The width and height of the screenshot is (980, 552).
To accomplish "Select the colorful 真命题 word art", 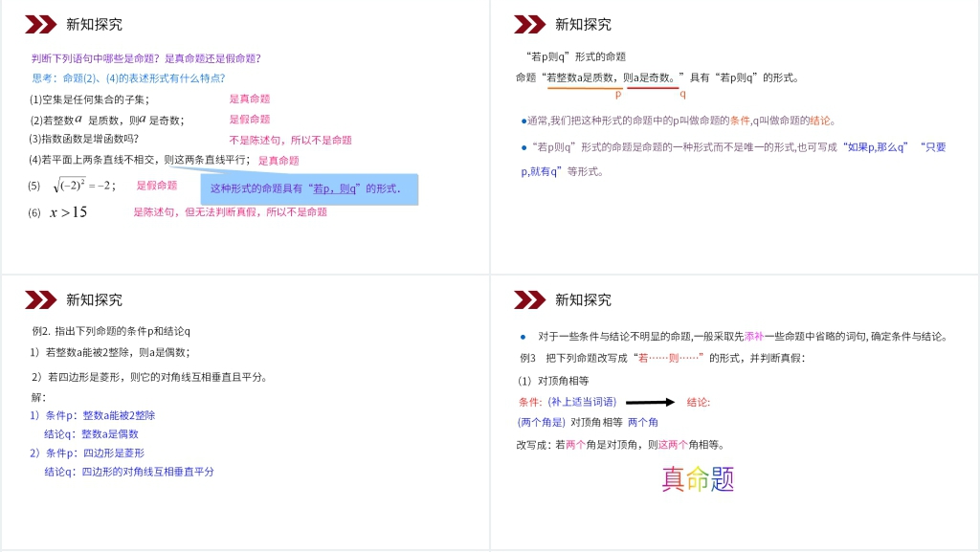I will pos(698,478).
